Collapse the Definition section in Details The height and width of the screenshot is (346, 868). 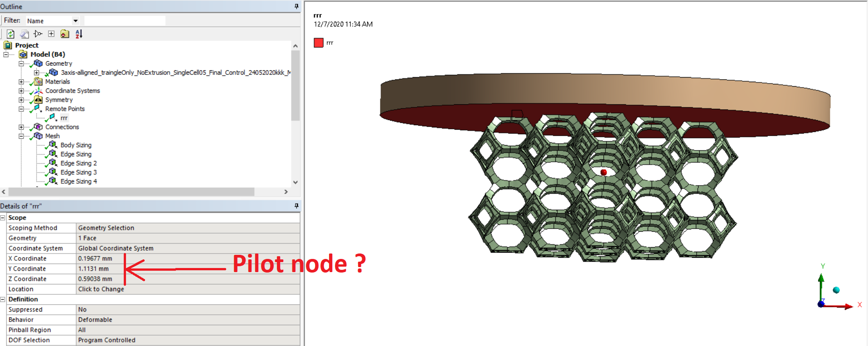(3, 299)
